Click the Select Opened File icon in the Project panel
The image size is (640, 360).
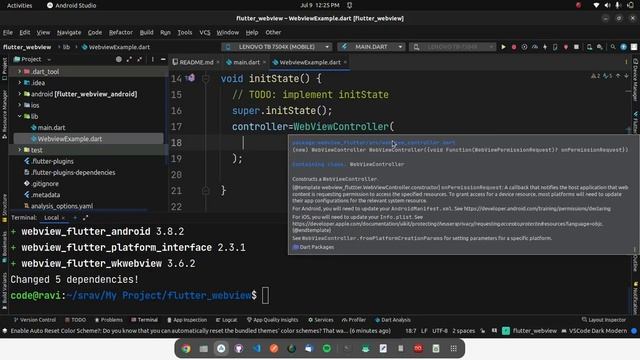point(119,59)
